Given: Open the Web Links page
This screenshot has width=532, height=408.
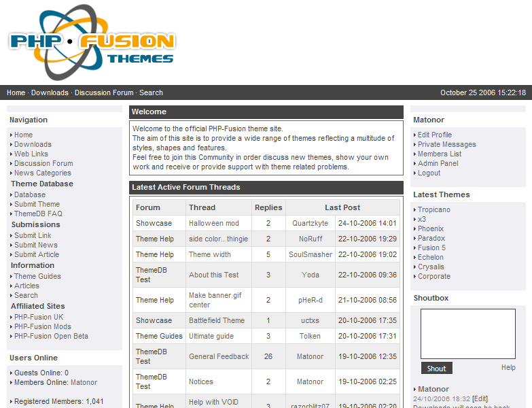Looking at the screenshot, I should [x=31, y=154].
